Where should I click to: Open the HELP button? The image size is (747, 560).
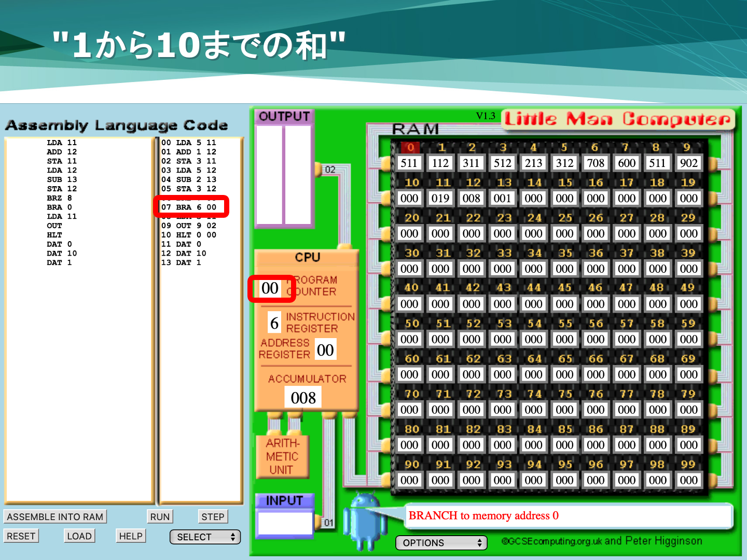(131, 536)
